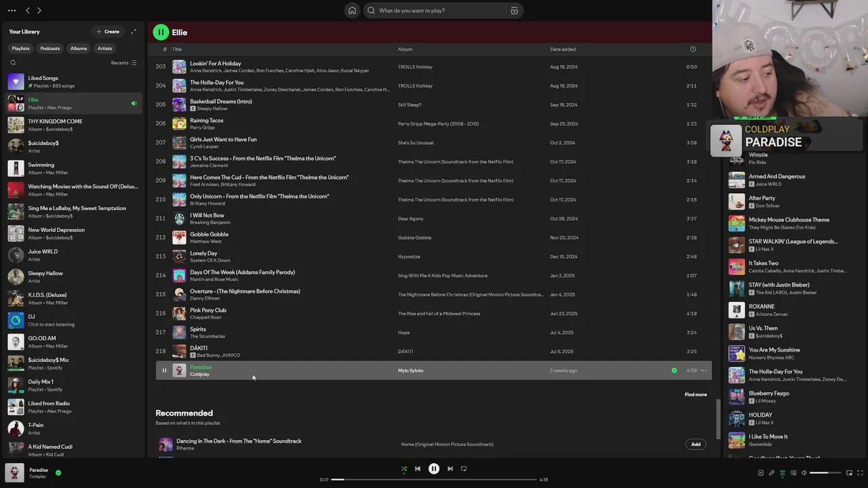The height and width of the screenshot is (488, 868).
Task: Pause the Ellie playlist with green button
Action: click(161, 32)
